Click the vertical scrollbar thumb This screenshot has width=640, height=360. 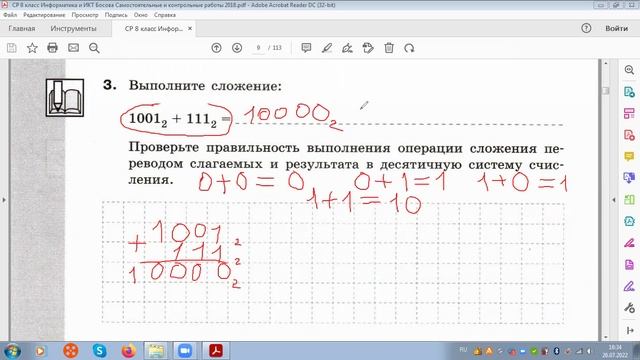(x=606, y=90)
